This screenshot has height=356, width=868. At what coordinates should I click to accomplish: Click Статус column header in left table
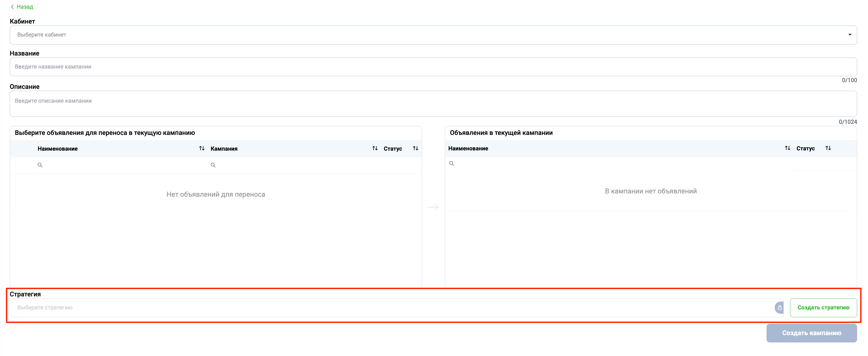tap(393, 149)
